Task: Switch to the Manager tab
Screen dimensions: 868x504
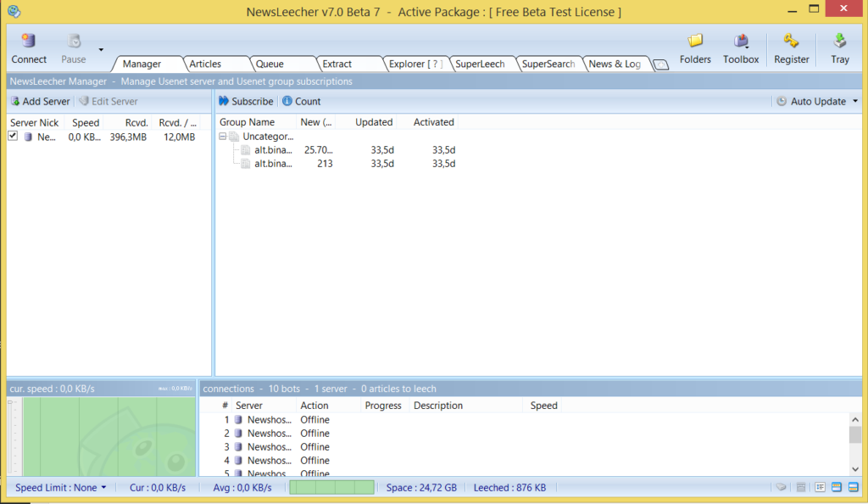Action: (x=142, y=64)
